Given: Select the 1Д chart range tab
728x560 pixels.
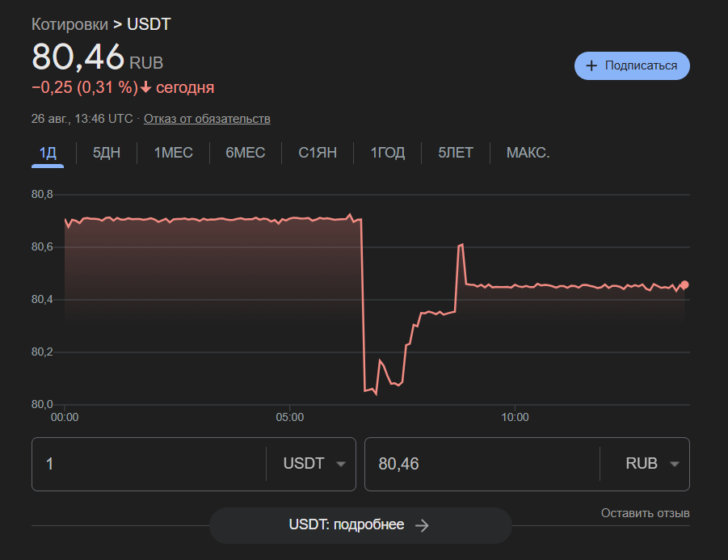Looking at the screenshot, I should [48, 152].
